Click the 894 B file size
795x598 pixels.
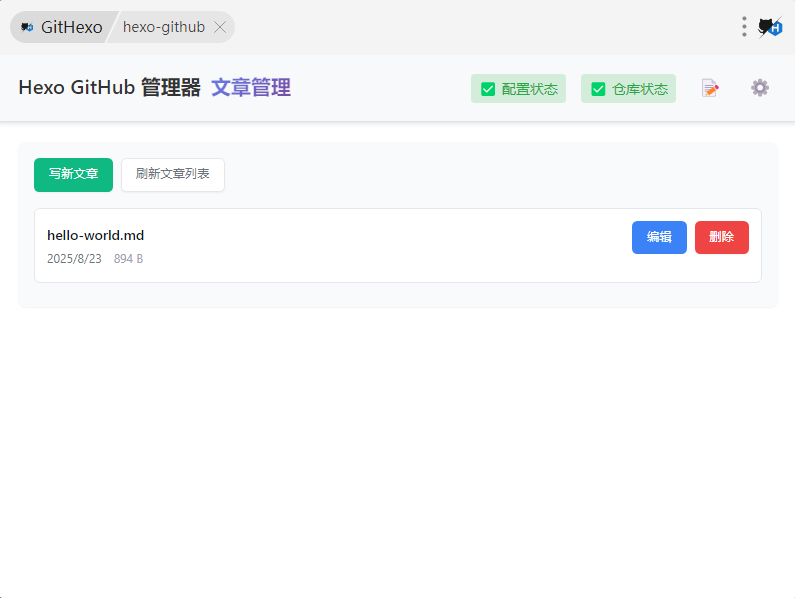(128, 259)
